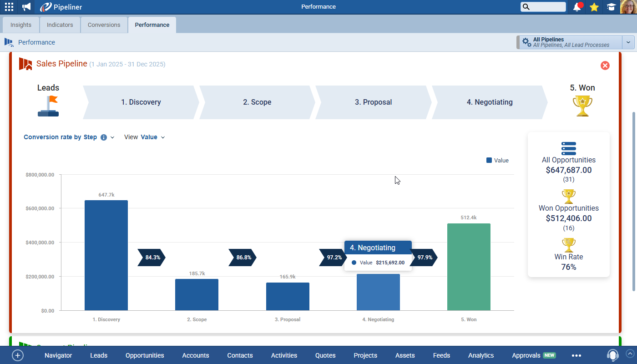This screenshot has width=637, height=364.
Task: Open the app grid launcher icon
Action: (x=9, y=7)
